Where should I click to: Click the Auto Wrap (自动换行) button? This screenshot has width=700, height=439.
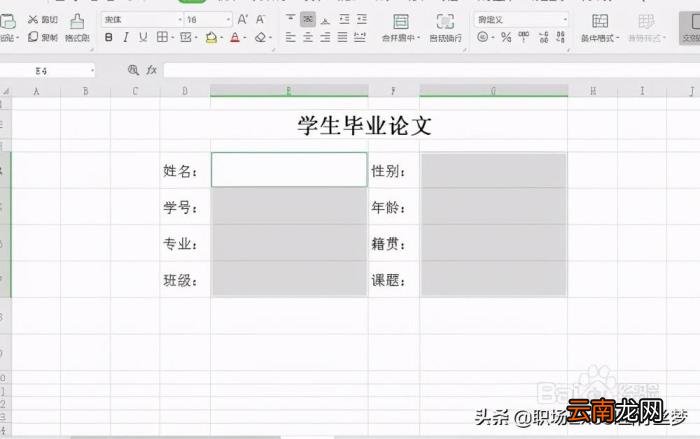click(x=446, y=28)
